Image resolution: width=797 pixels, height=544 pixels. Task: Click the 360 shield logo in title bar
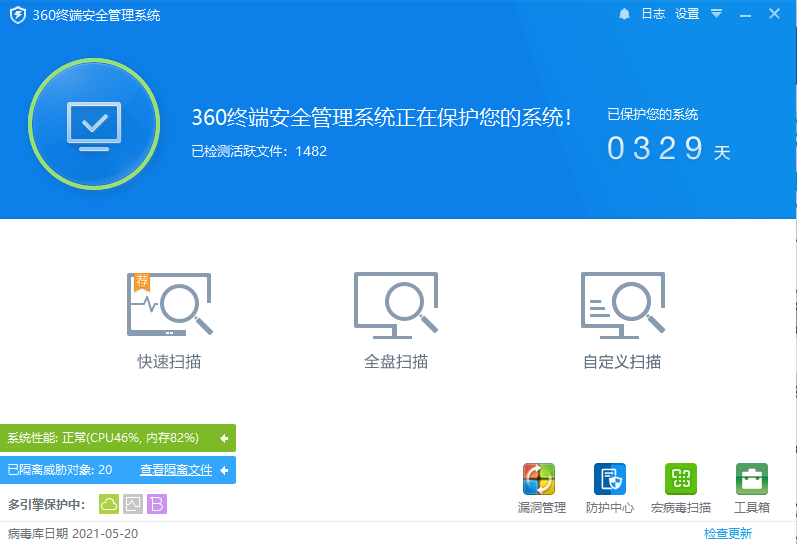18,15
